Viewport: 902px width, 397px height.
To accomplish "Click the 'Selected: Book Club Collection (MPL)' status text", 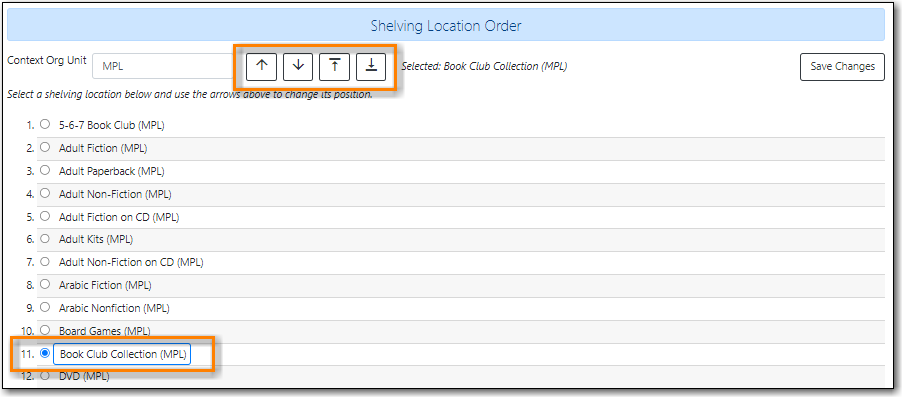I will tap(484, 67).
